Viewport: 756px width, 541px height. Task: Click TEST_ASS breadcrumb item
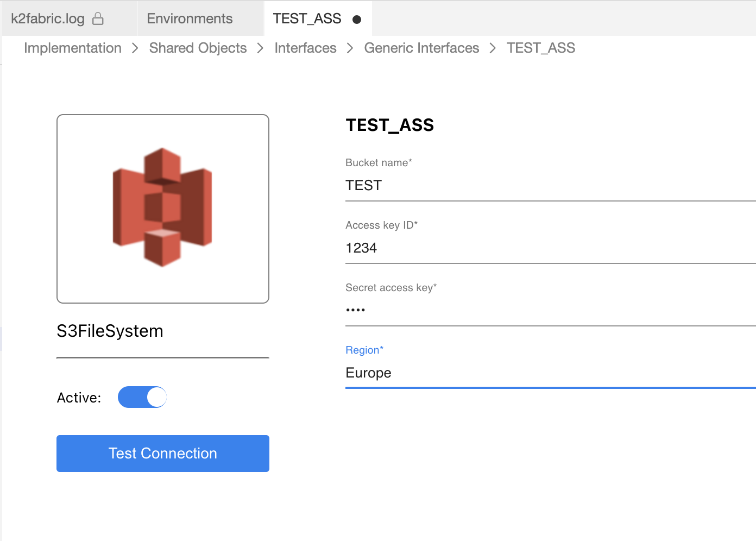[x=541, y=48]
